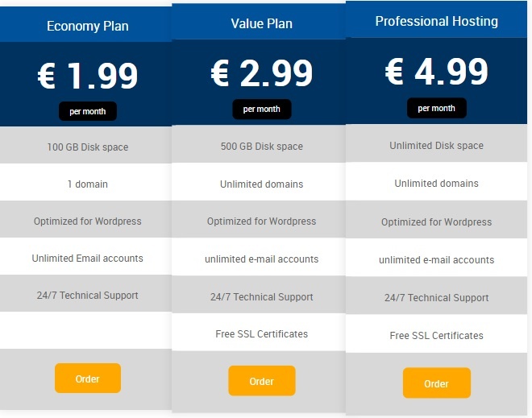Select the Professional Hosting header
This screenshot has height=418, width=532.
(437, 21)
